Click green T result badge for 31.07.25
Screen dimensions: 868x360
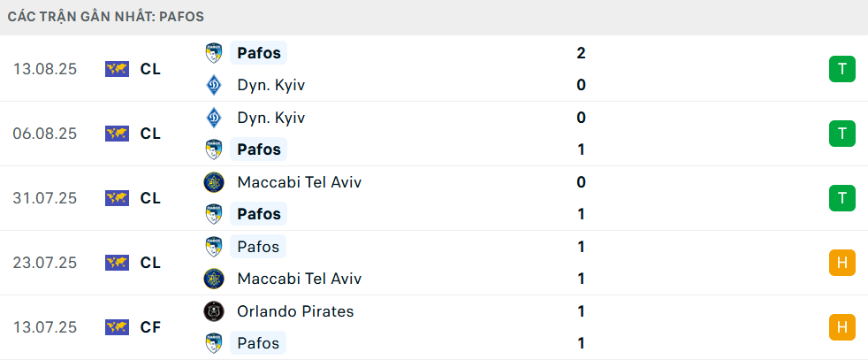(842, 198)
